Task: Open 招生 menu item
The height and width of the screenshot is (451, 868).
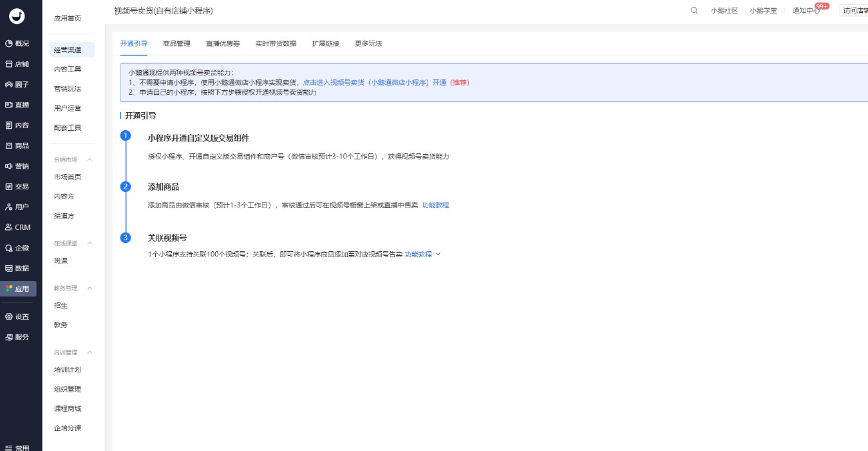Action: [61, 305]
